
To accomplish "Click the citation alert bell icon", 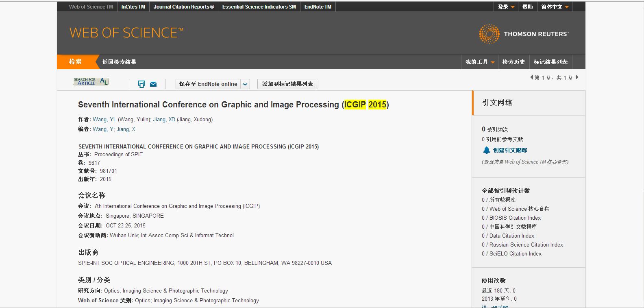I will pos(486,150).
